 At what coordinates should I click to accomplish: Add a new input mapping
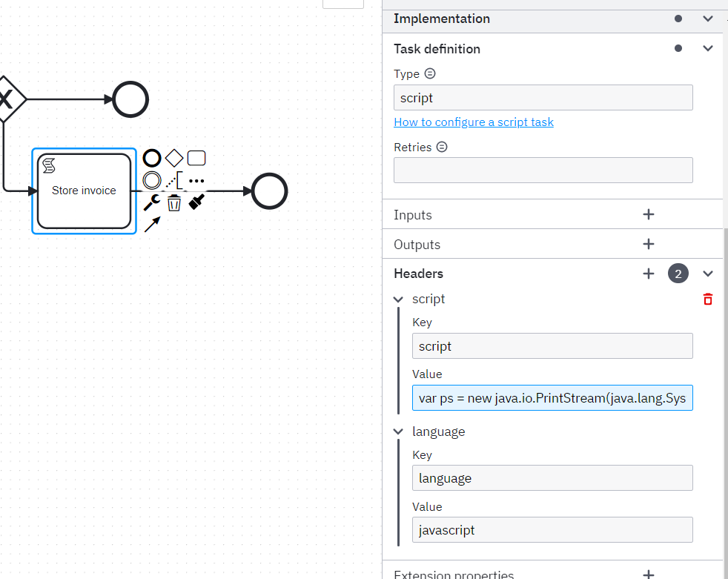(x=649, y=214)
